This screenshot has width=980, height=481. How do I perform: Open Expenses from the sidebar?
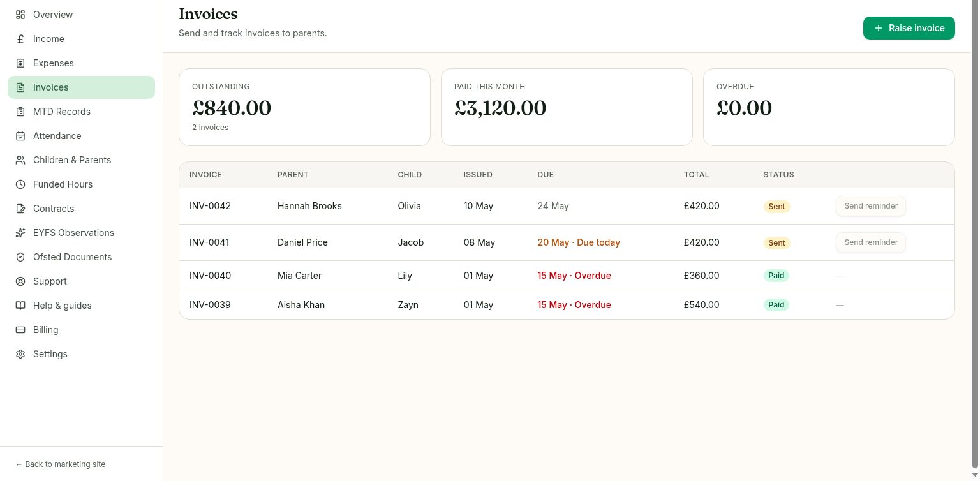click(81, 63)
